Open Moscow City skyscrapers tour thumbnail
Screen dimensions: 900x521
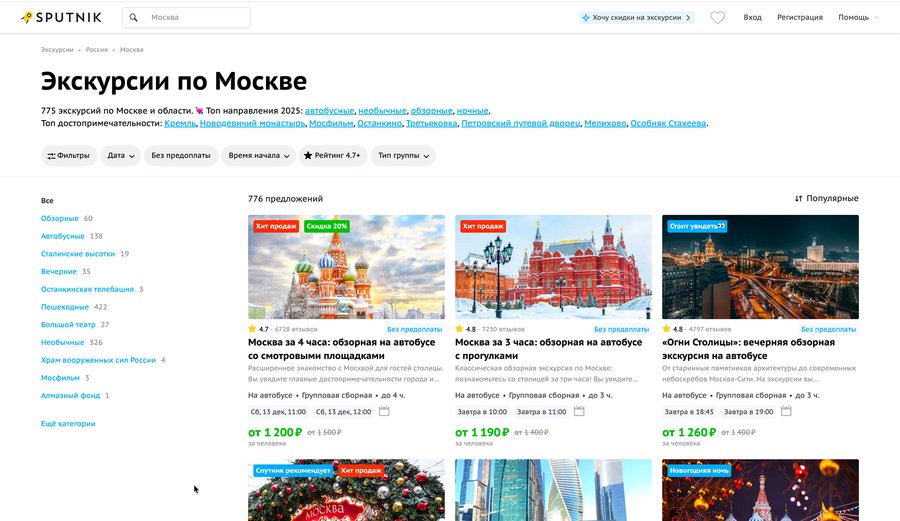[x=553, y=490]
